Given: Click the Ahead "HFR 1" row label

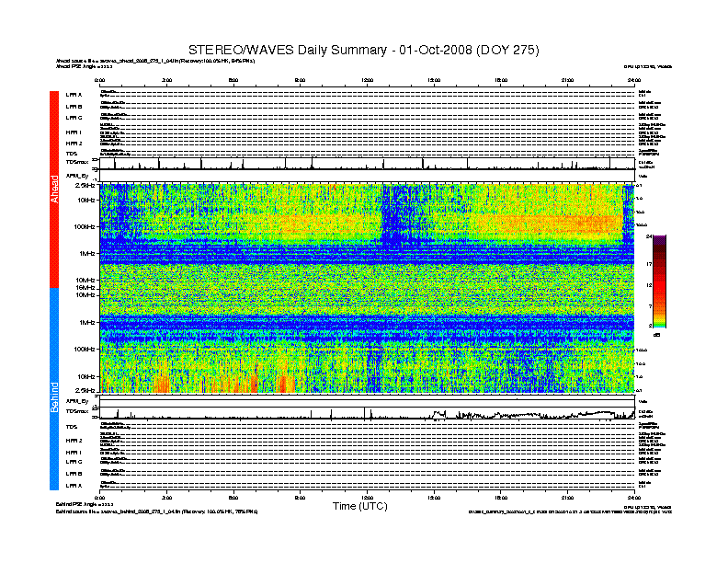Looking at the screenshot, I should coord(74,132).
